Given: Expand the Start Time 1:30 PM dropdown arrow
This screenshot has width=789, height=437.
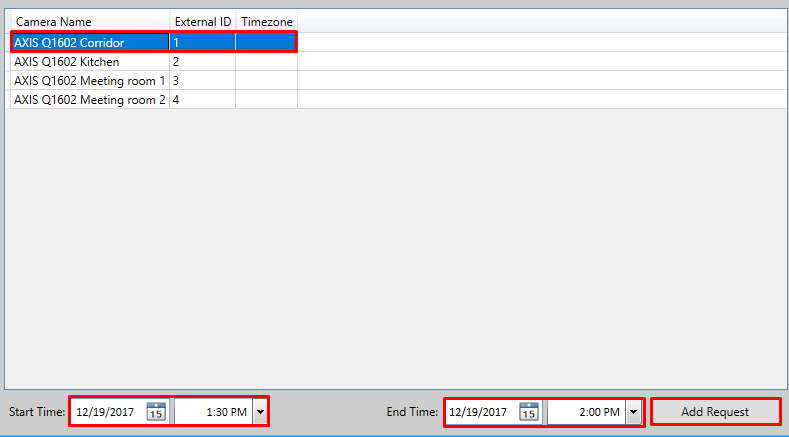Looking at the screenshot, I should click(x=260, y=412).
